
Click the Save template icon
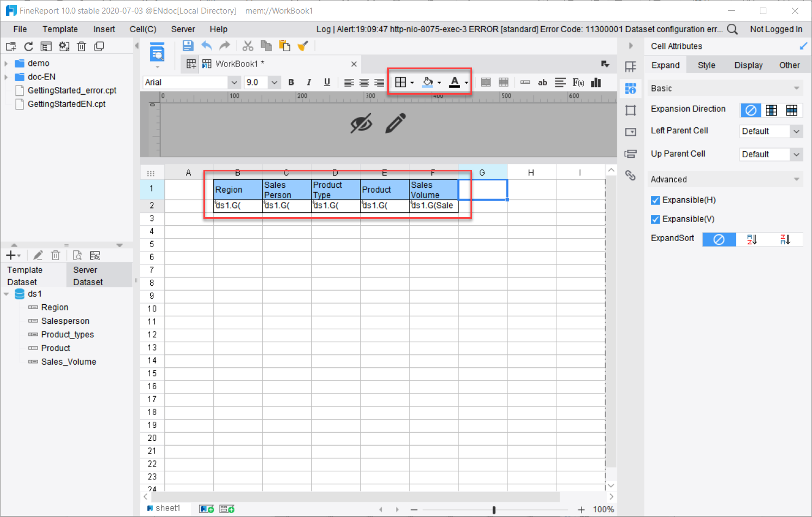tap(188, 46)
